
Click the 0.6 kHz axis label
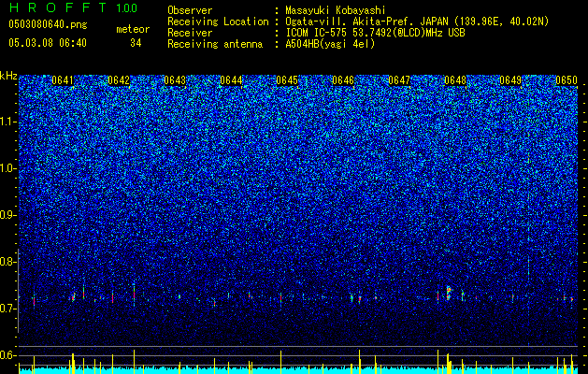pyautogui.click(x=8, y=355)
